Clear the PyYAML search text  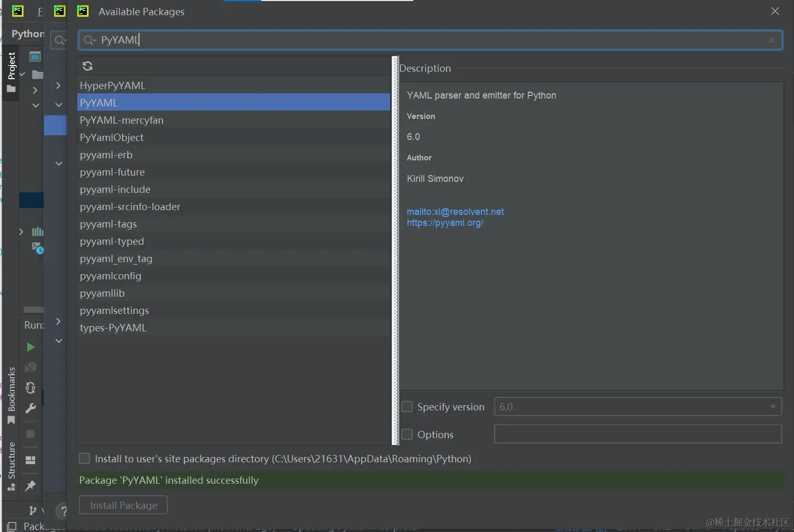(x=771, y=40)
